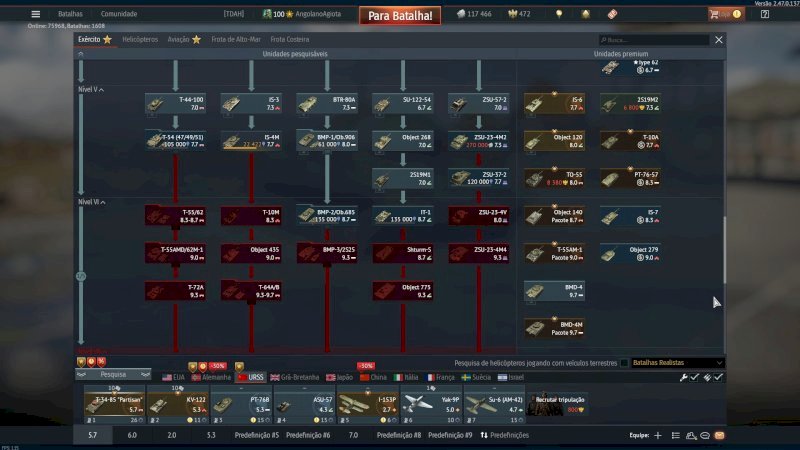Switch to the Helicópteros tab
Viewport: 800px width, 450px height.
[139, 39]
